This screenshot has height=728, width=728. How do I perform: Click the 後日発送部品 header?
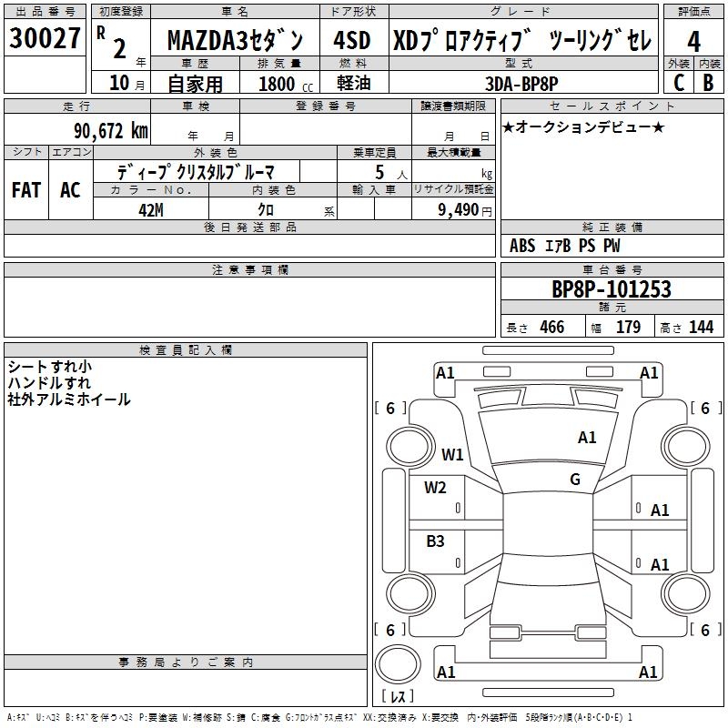(x=249, y=227)
